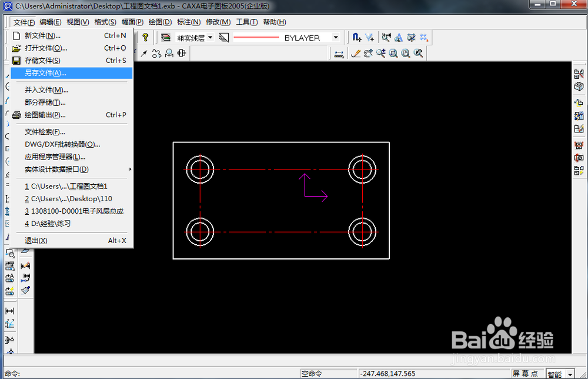Click the red line color preview

(x=256, y=38)
